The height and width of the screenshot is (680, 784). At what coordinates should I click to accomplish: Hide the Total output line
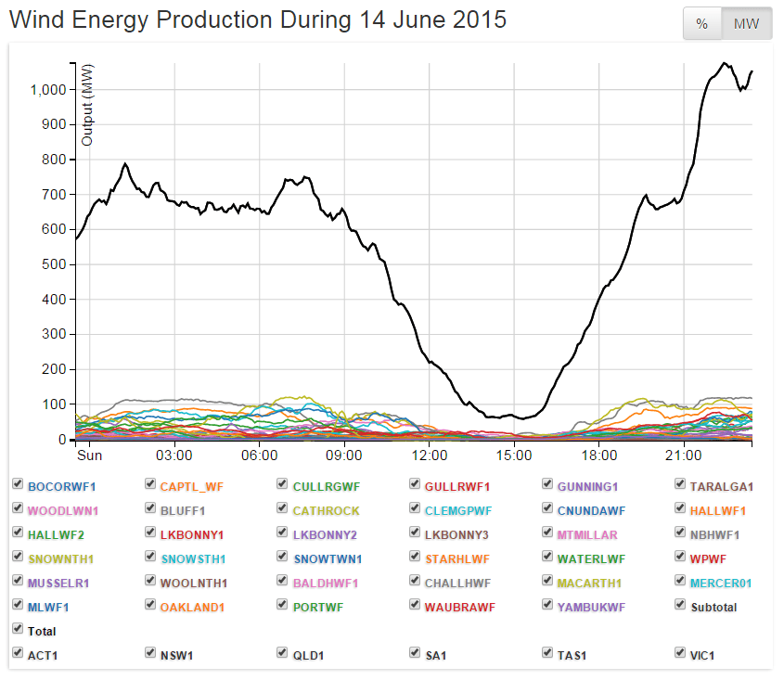coord(18,630)
